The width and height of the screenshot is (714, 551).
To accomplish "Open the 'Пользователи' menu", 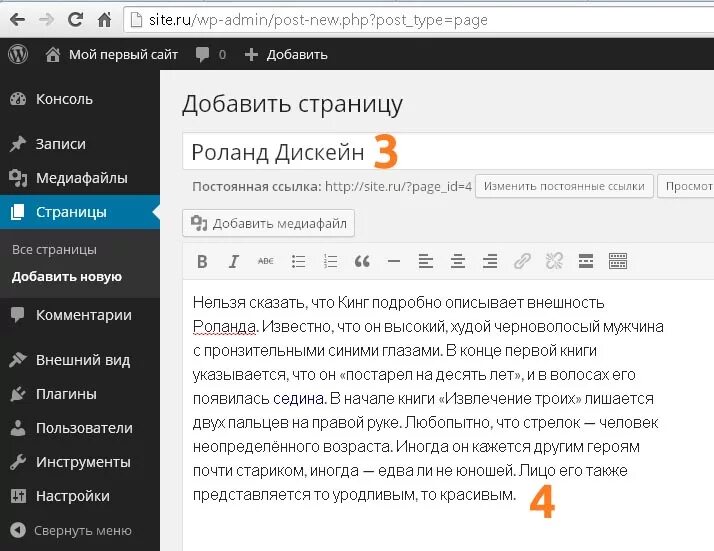I will [x=80, y=428].
